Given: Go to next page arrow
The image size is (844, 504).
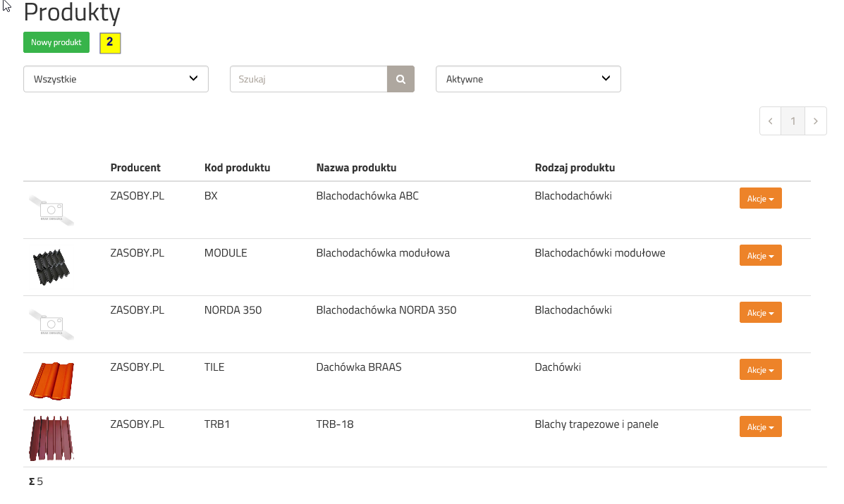Looking at the screenshot, I should (x=815, y=121).
